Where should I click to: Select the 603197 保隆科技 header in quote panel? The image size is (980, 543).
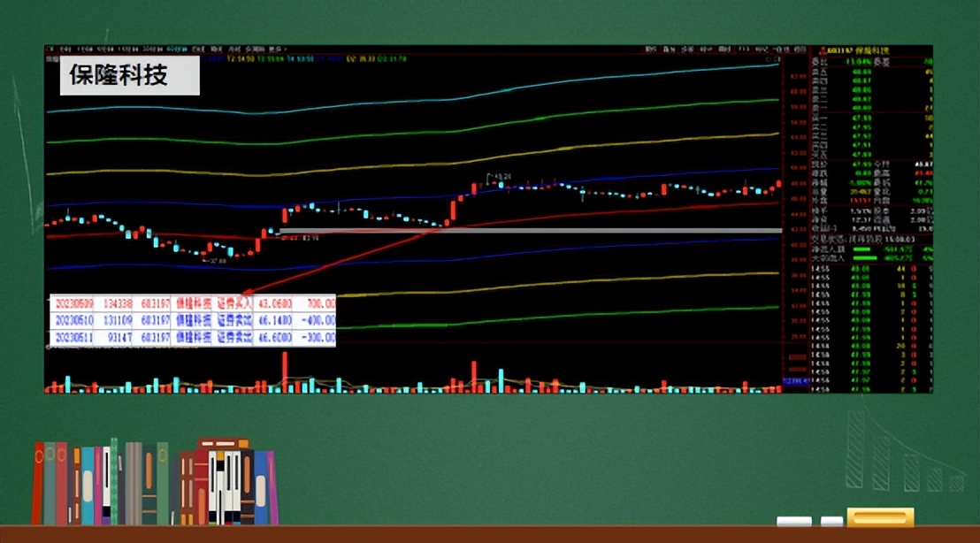[x=858, y=50]
